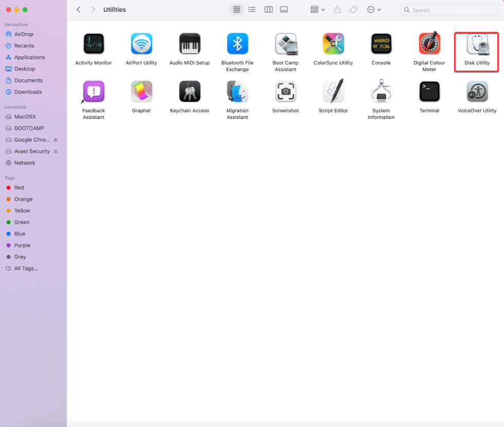
Task: Go forward with the right chevron
Action: (x=93, y=10)
